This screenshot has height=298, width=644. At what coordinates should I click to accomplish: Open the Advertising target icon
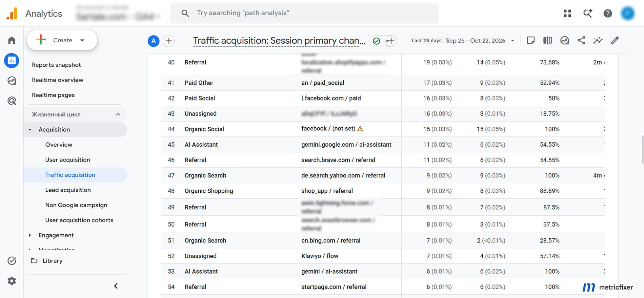pyautogui.click(x=12, y=101)
